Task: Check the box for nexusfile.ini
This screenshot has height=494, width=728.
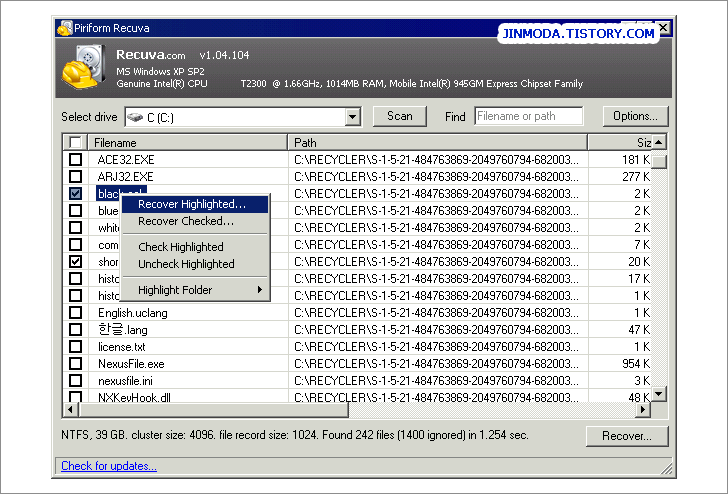Action: (75, 381)
